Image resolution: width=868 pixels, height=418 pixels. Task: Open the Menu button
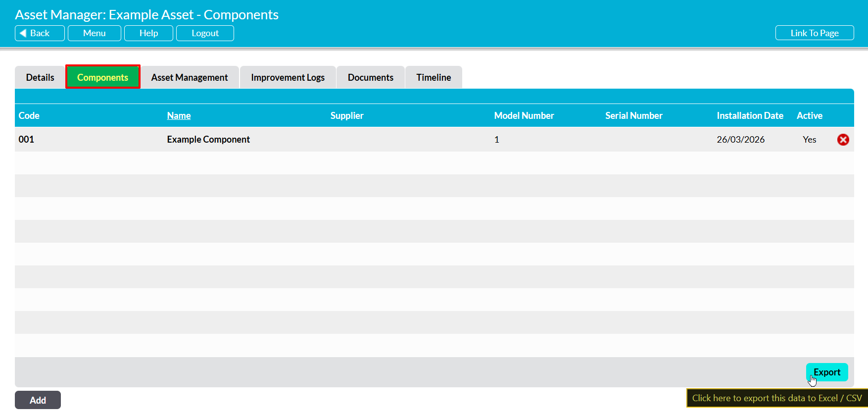point(94,33)
